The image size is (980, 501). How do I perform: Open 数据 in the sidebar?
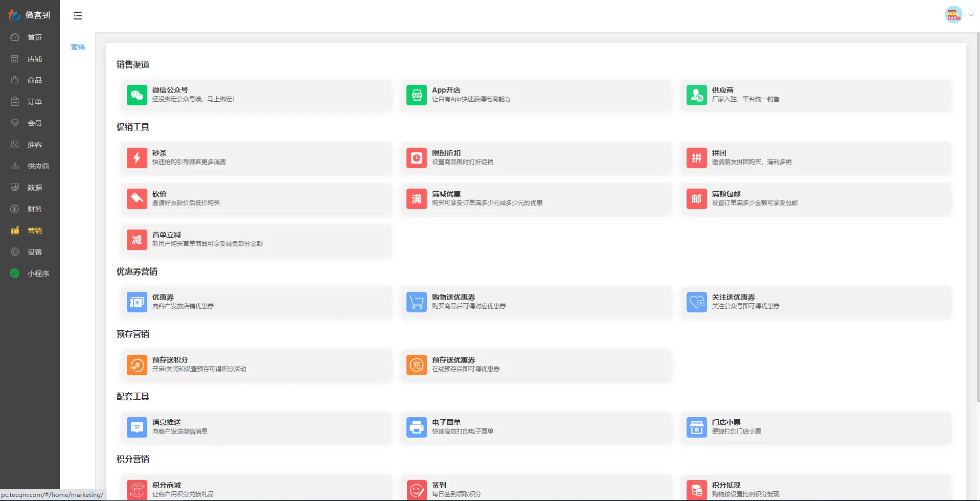tap(30, 188)
